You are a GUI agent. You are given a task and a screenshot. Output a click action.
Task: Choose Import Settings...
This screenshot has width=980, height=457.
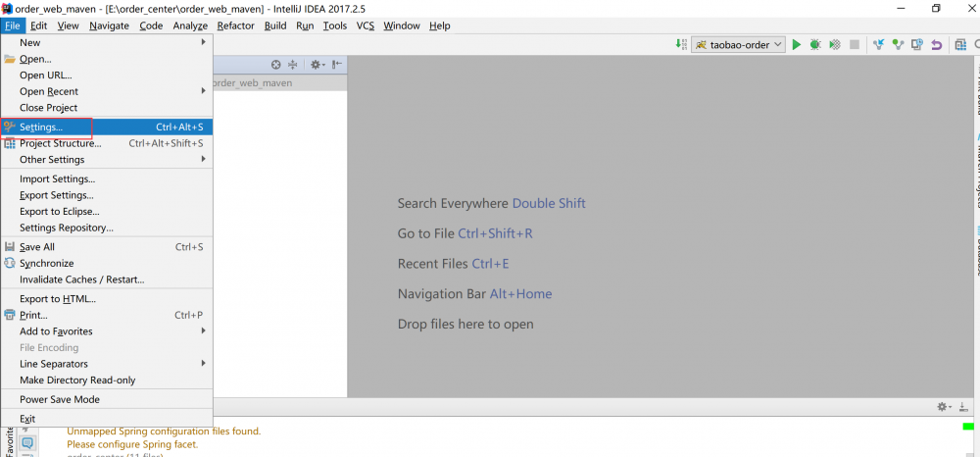pos(107,178)
